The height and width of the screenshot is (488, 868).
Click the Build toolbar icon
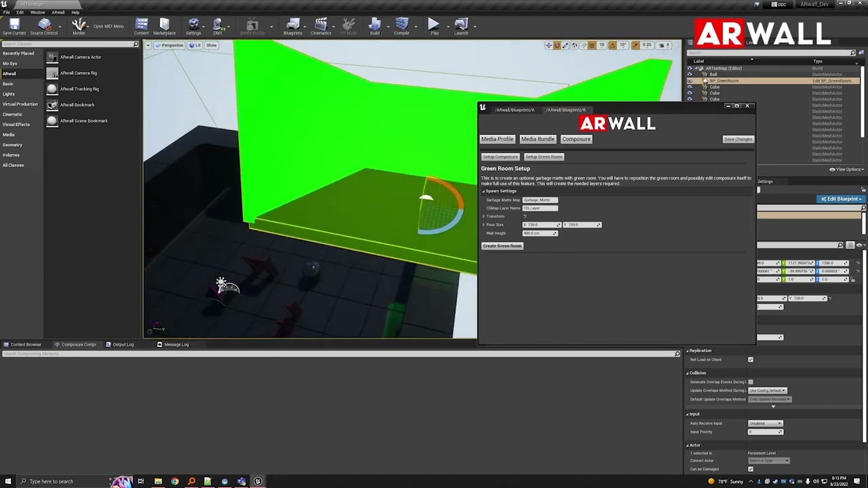[x=374, y=26]
